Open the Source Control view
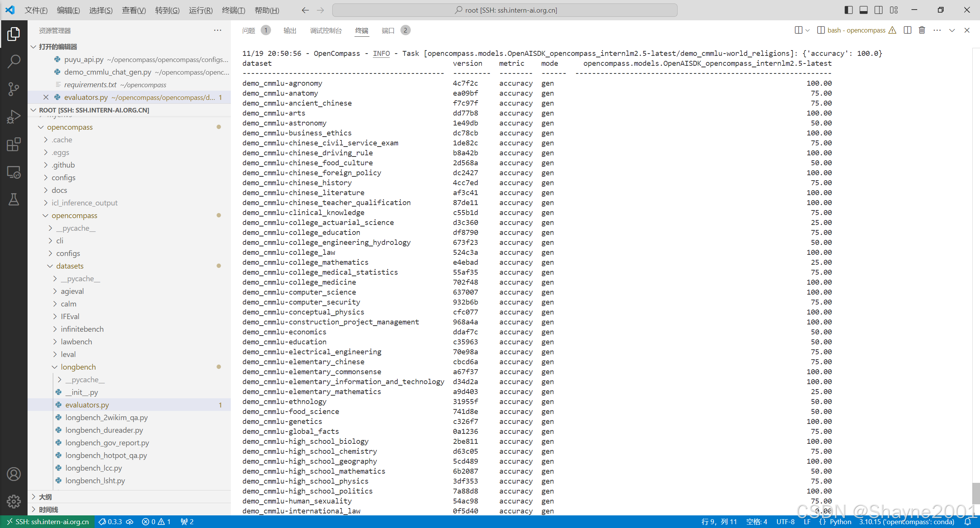 (14, 89)
